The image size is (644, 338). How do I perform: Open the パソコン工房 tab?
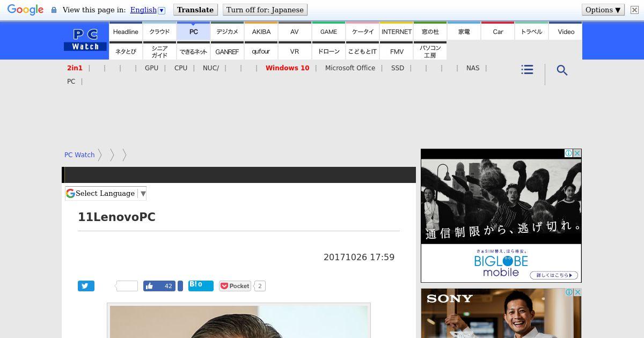430,51
